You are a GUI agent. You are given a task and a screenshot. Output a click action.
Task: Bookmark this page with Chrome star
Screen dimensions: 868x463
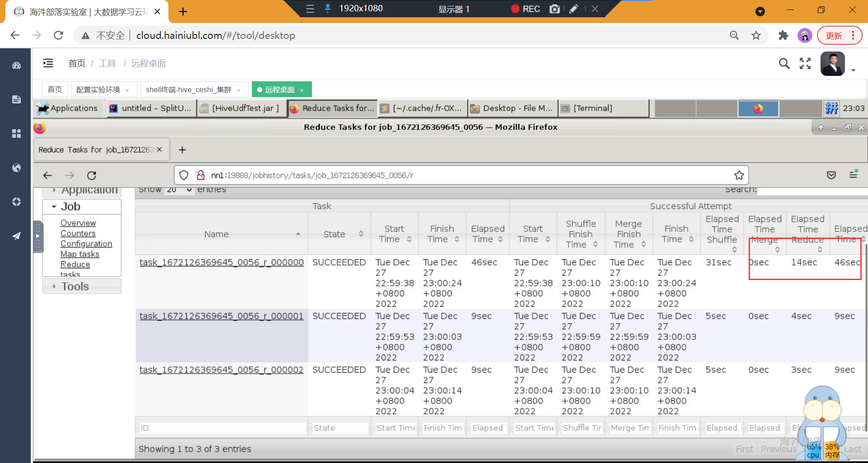coord(756,35)
